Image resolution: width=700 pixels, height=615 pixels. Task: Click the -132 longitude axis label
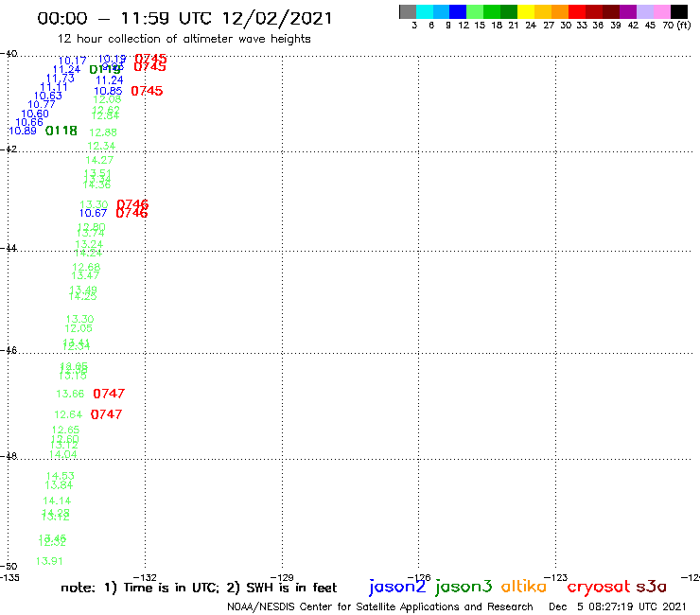click(145, 577)
